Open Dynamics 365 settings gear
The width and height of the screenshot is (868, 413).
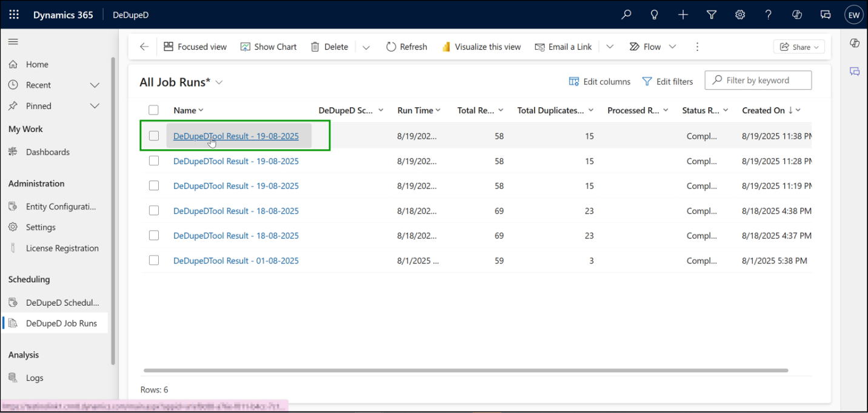(x=739, y=15)
